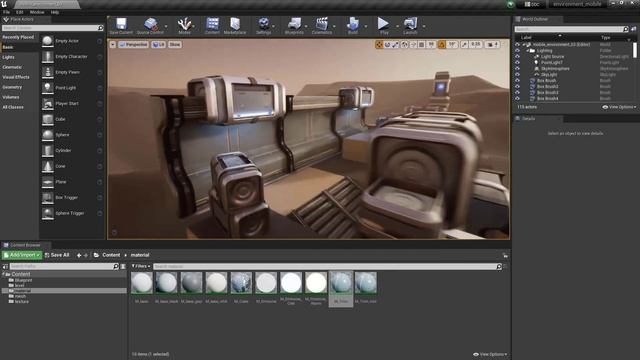Viewport: 640px width, 360px height.
Task: Open World Outliner View Options
Action: click(619, 107)
